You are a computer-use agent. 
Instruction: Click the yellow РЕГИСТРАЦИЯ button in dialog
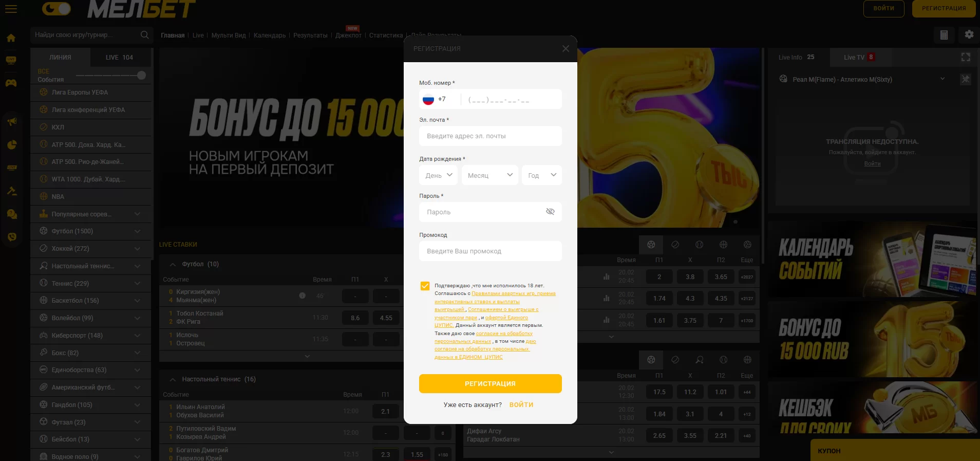[491, 384]
